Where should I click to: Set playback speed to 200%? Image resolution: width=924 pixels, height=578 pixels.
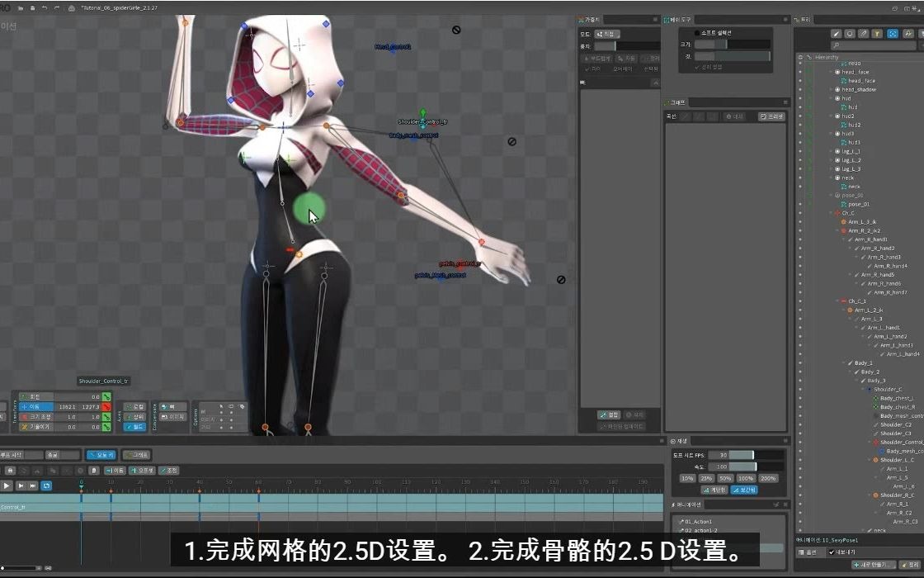[768, 478]
